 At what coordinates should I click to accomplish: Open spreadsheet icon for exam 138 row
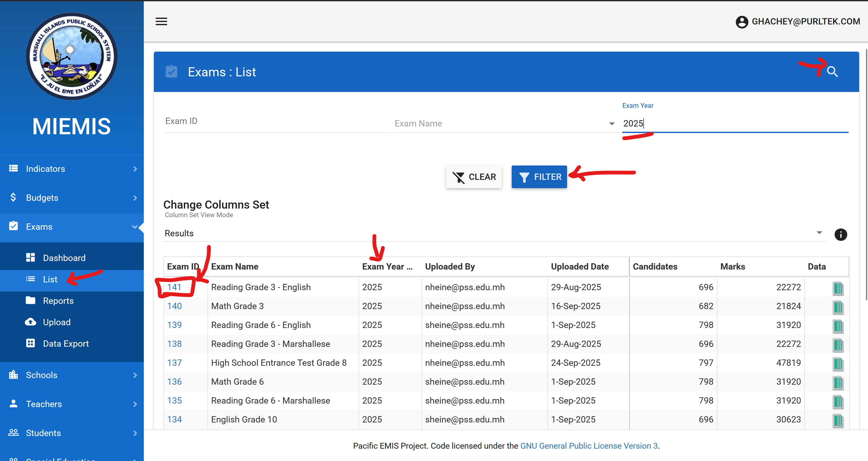tap(838, 345)
